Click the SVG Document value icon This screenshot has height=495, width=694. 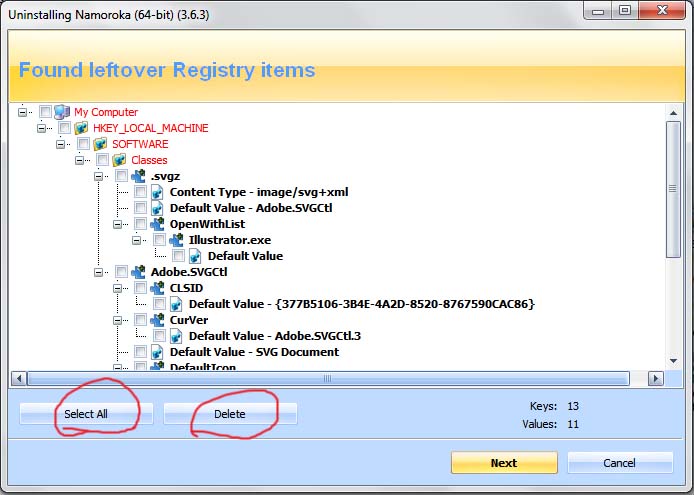(x=157, y=352)
